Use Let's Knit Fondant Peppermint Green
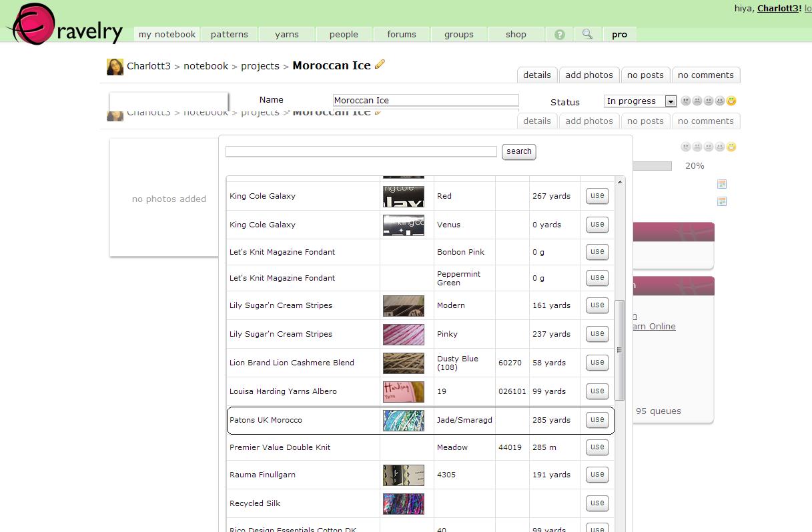Viewport: 812px width, 532px height. click(x=597, y=278)
